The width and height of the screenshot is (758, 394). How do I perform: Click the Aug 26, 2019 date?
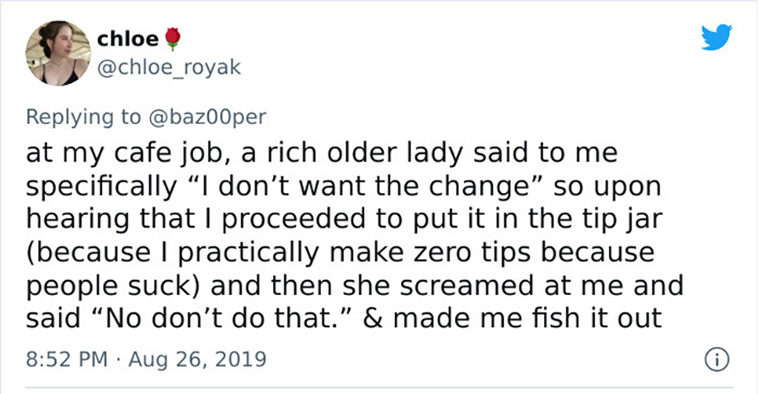coord(197,359)
